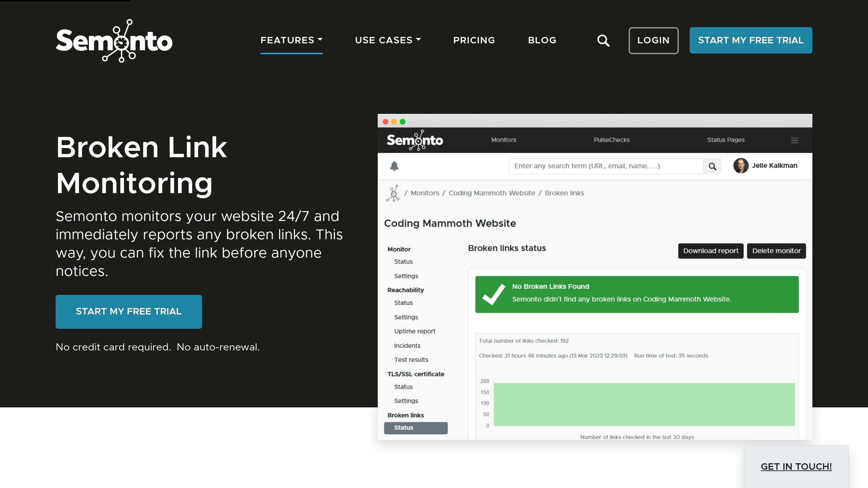This screenshot has height=488, width=868.
Task: Expand the Use Cases dropdown menu
Action: click(388, 40)
